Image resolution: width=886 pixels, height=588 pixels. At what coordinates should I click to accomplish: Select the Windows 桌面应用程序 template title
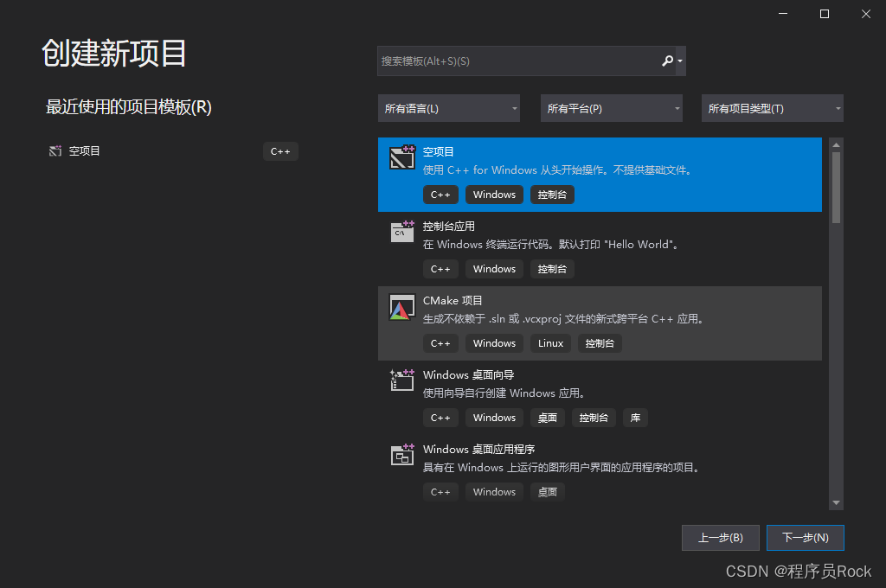pyautogui.click(x=478, y=450)
